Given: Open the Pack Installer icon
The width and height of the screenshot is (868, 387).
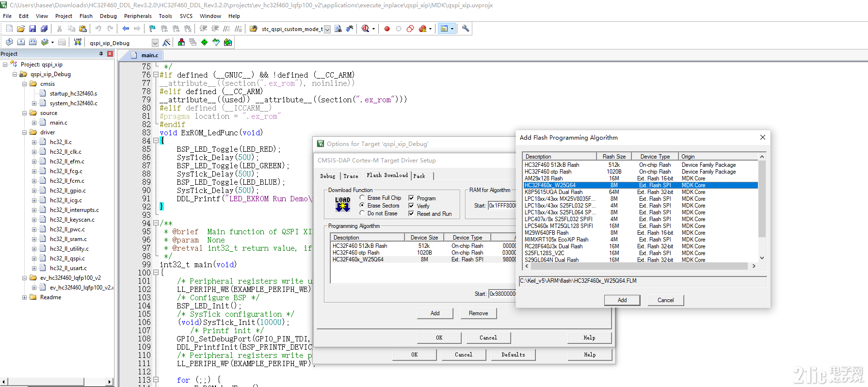Looking at the screenshot, I should (x=227, y=42).
